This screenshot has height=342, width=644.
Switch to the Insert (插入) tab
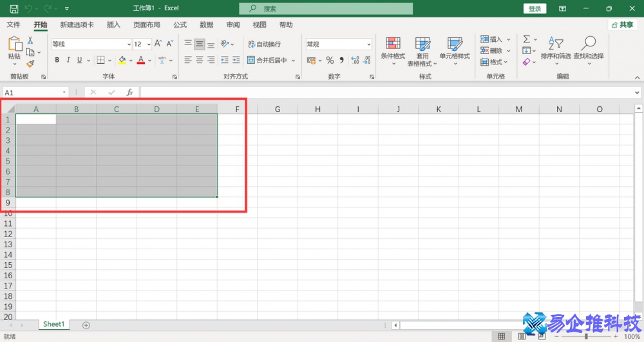113,25
